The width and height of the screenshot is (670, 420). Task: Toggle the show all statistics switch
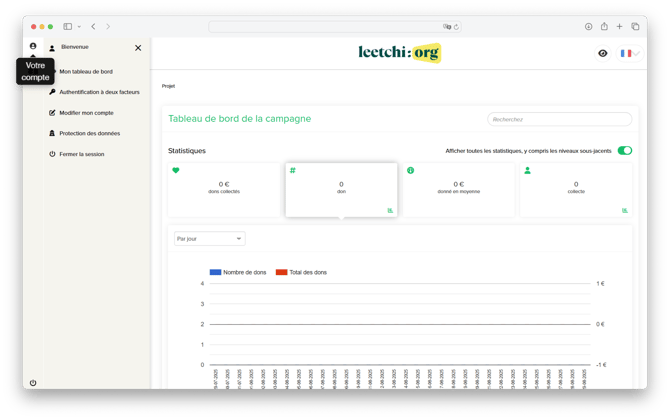pos(625,150)
